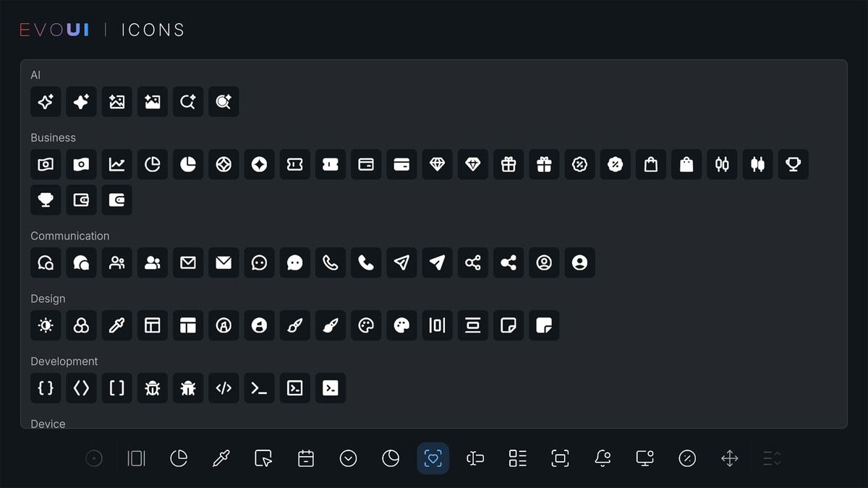
Task: Choose the filled shopping bag icon
Action: [x=686, y=165]
